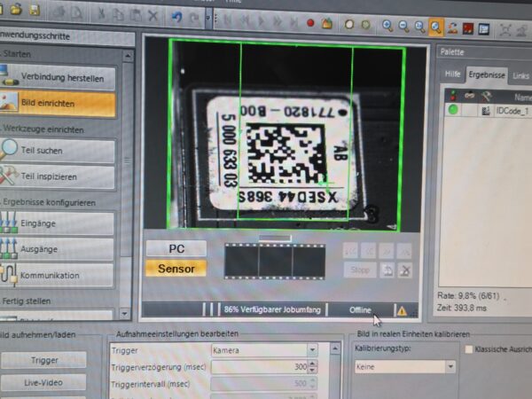532x399 pixels.
Task: Click the blue window layout toolbar icon
Action: [484, 29]
